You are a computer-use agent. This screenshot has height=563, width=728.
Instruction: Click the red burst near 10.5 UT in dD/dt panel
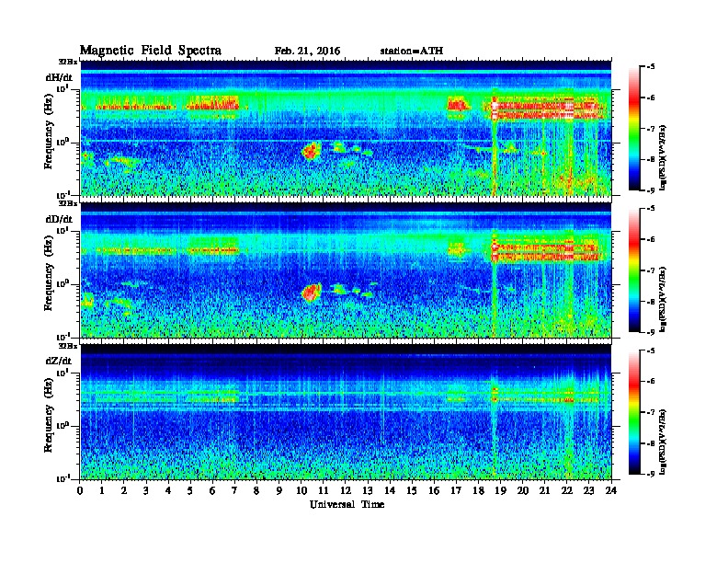click(x=312, y=293)
